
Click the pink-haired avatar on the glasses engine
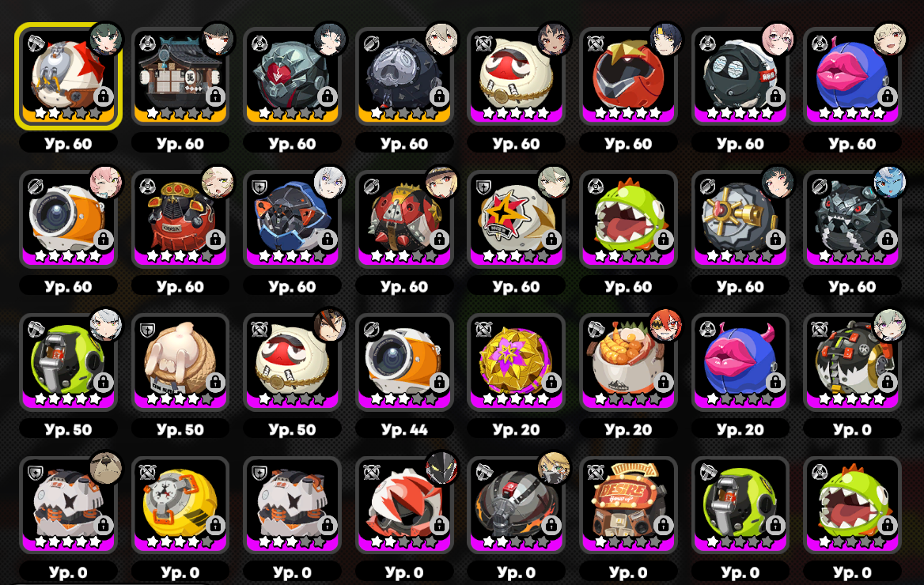[778, 40]
